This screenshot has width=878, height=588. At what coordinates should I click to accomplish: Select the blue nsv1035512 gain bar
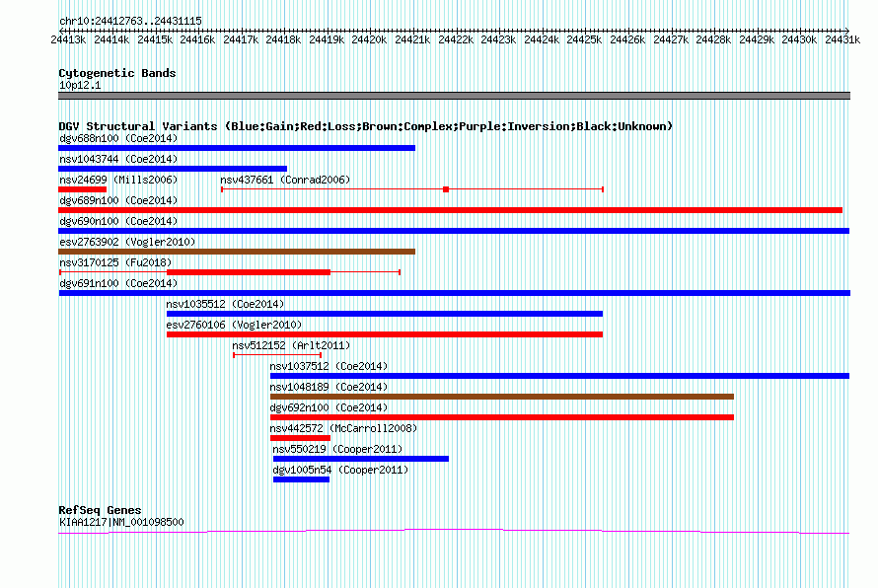coord(385,314)
